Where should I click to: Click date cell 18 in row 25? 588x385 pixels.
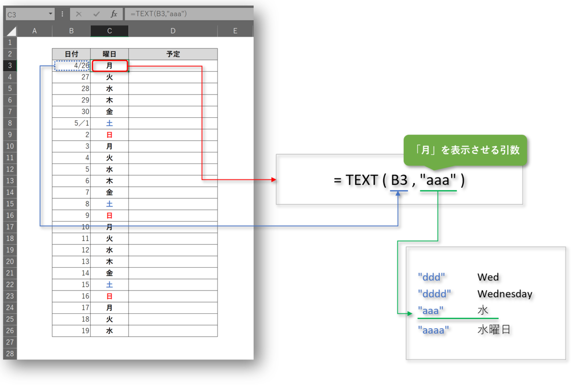click(71, 319)
